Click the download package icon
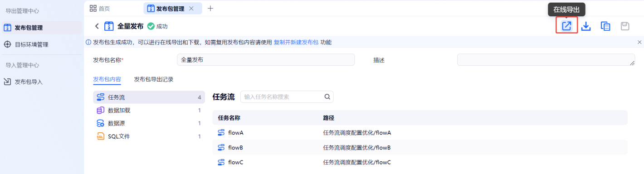644x174 pixels. [x=586, y=26]
